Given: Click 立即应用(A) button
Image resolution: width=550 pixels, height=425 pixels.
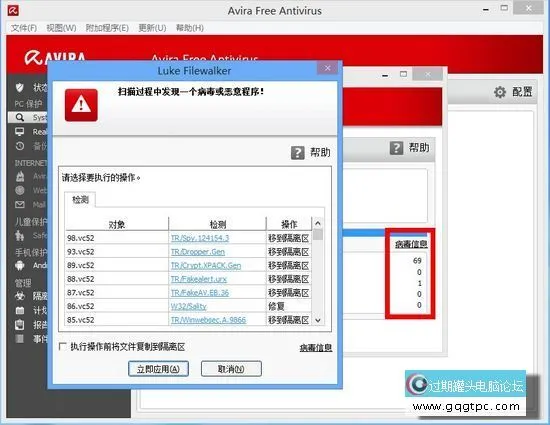Looking at the screenshot, I should (158, 369).
